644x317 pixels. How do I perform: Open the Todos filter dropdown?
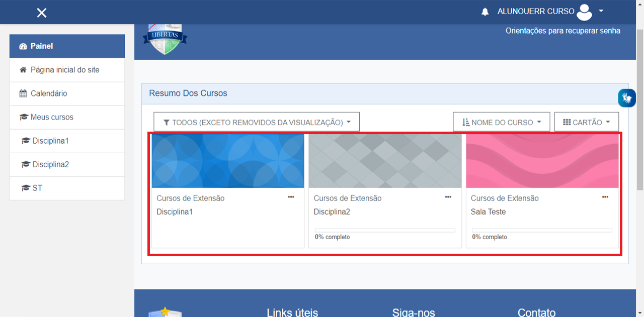[x=257, y=122]
